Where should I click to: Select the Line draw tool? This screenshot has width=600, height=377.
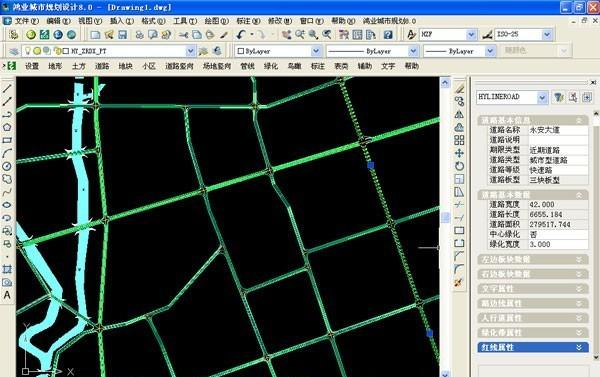(7, 88)
